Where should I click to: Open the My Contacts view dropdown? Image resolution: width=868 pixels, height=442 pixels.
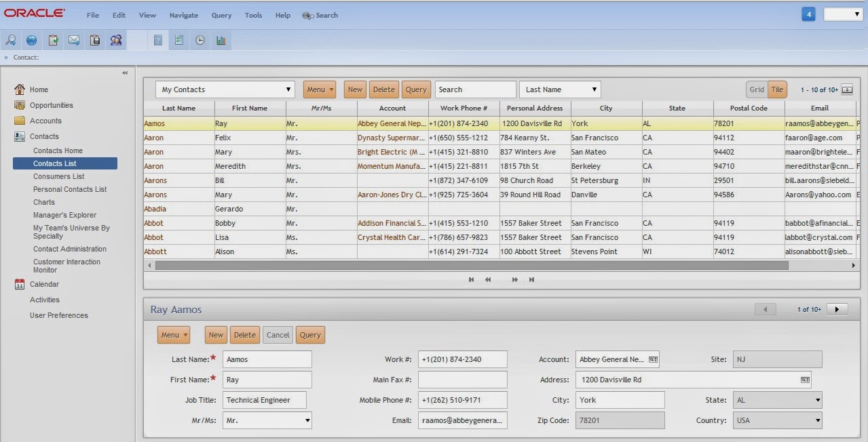[x=225, y=89]
